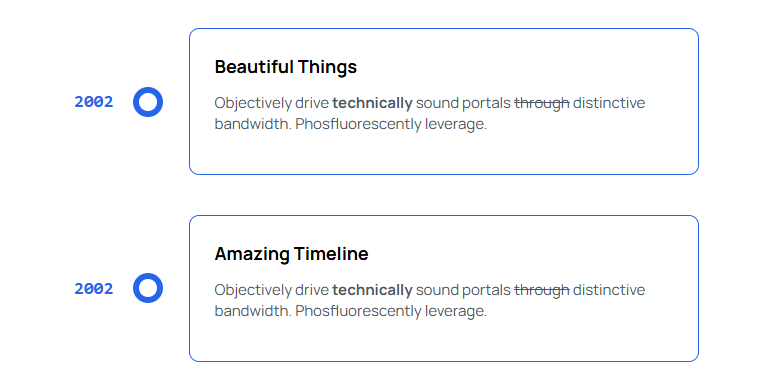Click strikethrough word through in Beautiful Things card
The image size is (761, 391).
542,103
